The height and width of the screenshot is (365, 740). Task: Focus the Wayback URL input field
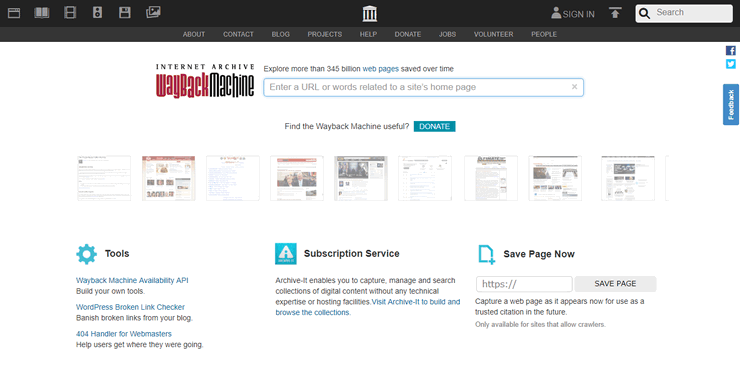[x=423, y=87]
